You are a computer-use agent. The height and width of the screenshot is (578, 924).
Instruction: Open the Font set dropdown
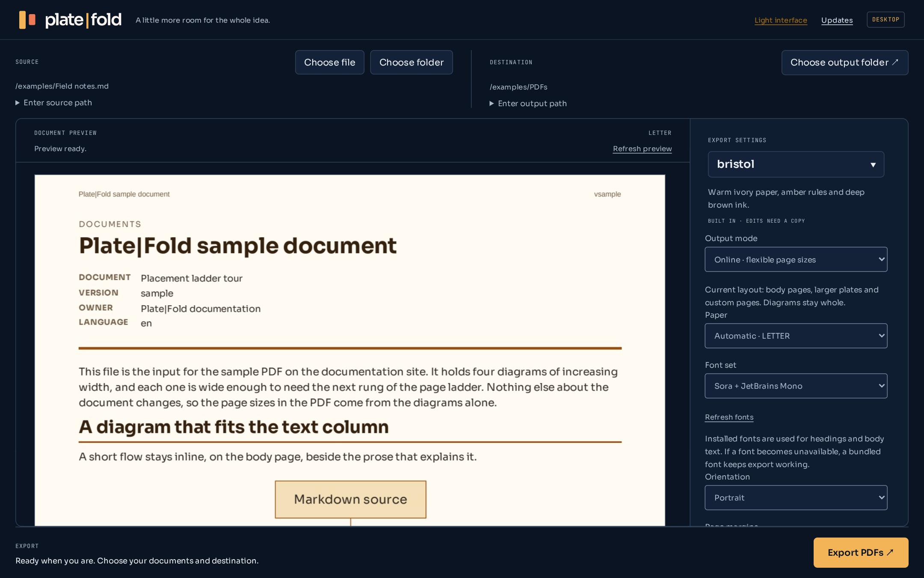796,386
